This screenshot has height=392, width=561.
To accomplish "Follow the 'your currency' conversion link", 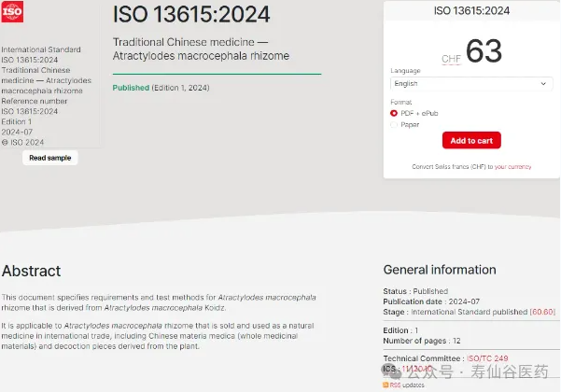I will tap(512, 167).
